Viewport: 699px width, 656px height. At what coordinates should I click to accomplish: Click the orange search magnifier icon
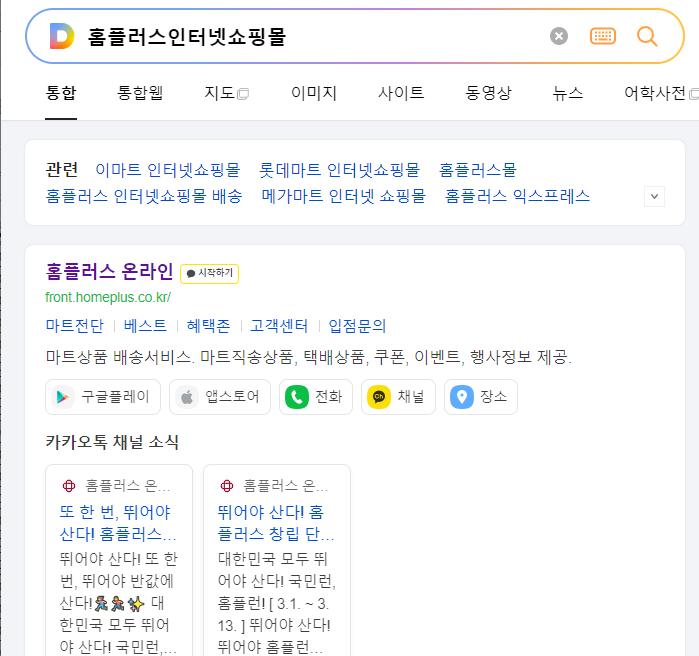click(x=647, y=36)
